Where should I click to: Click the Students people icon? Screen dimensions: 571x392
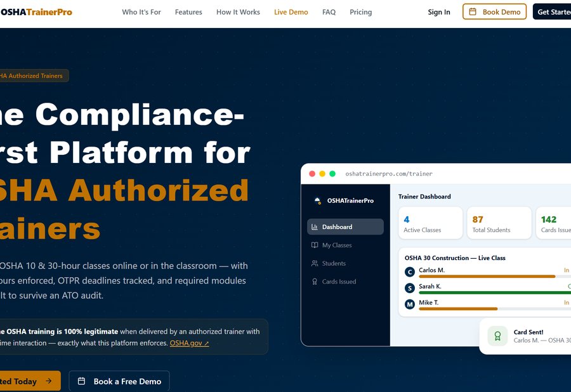coord(315,263)
